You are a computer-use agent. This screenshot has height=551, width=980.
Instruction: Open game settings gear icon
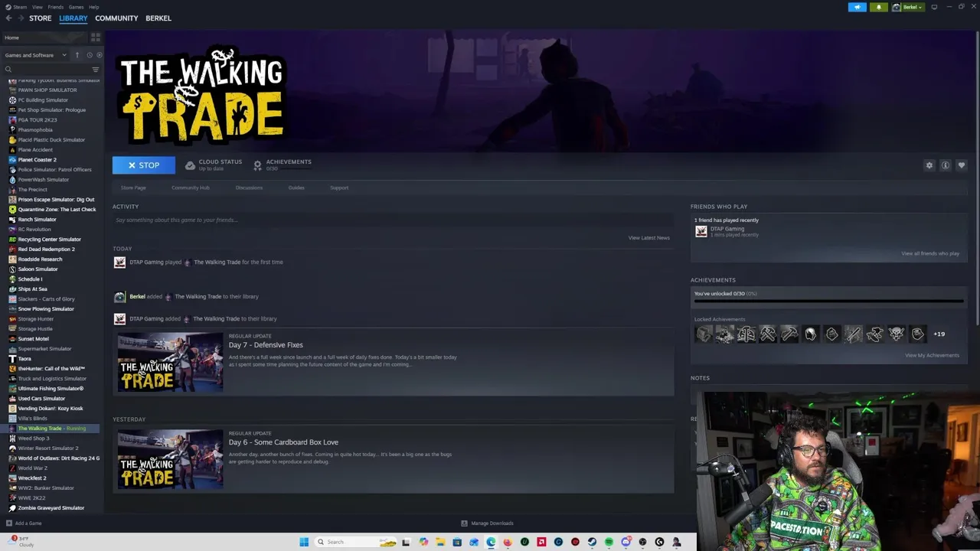click(x=929, y=165)
